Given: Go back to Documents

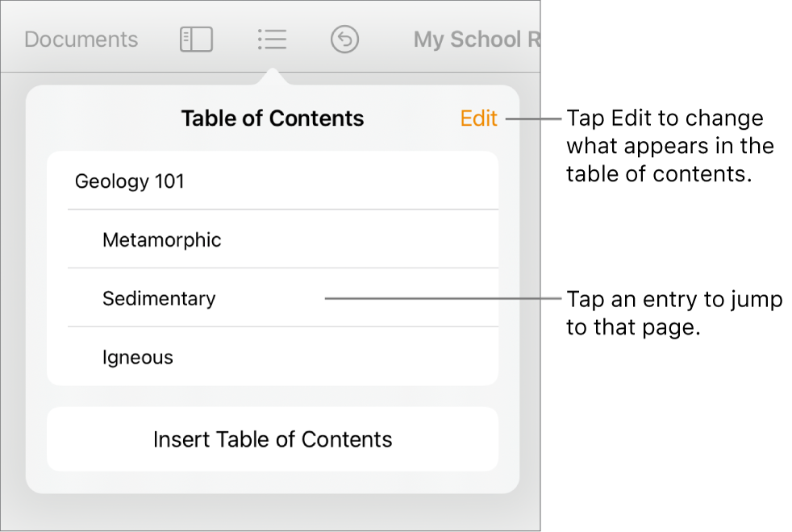Looking at the screenshot, I should [x=81, y=38].
